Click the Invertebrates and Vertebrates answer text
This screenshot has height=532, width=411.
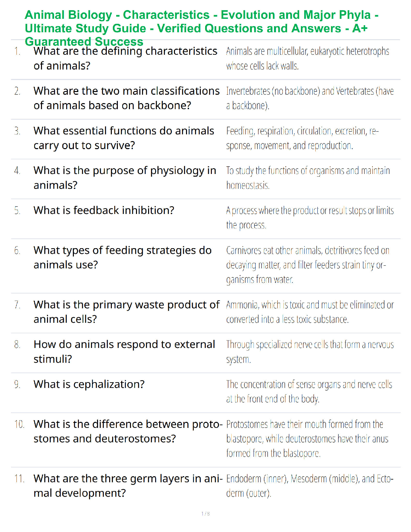pos(310,98)
